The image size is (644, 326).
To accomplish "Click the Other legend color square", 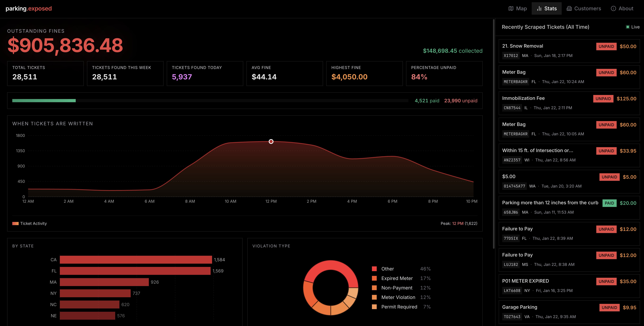I will pyautogui.click(x=374, y=269).
